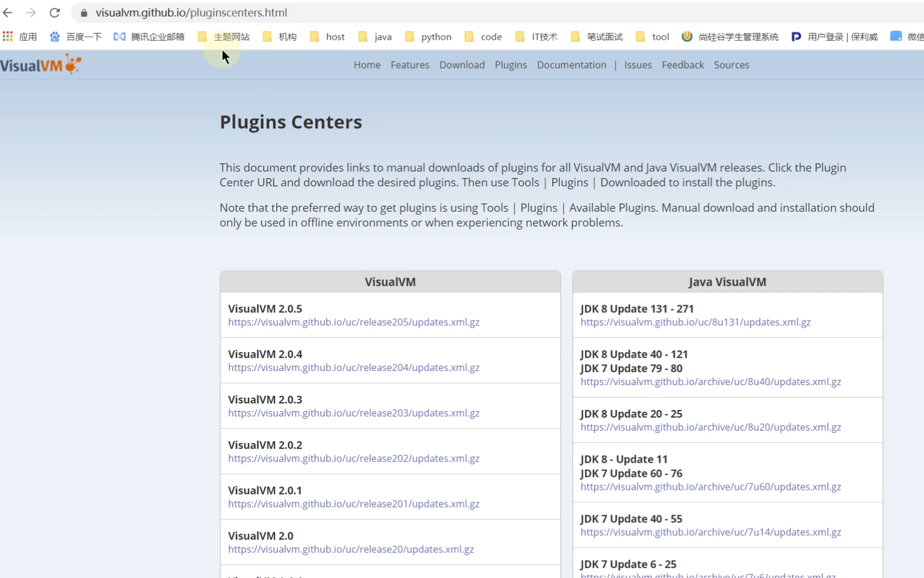Open the java bookmark folder
Screen dimensions: 924x578
point(375,37)
